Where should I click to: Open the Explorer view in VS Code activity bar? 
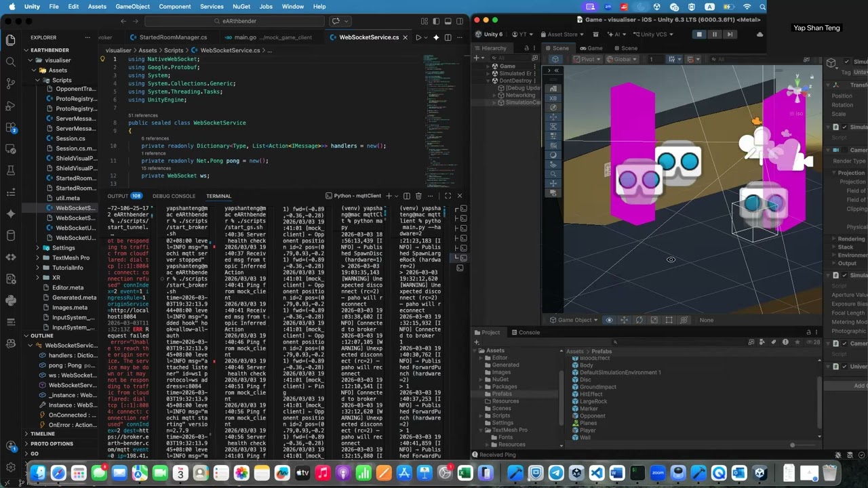coord(10,41)
